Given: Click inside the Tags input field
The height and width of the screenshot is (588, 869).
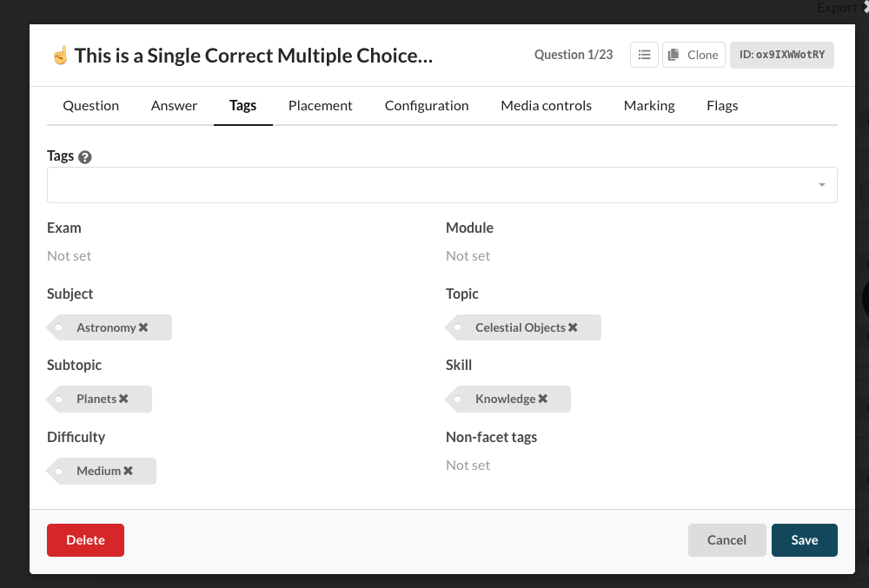Looking at the screenshot, I should tap(426, 185).
